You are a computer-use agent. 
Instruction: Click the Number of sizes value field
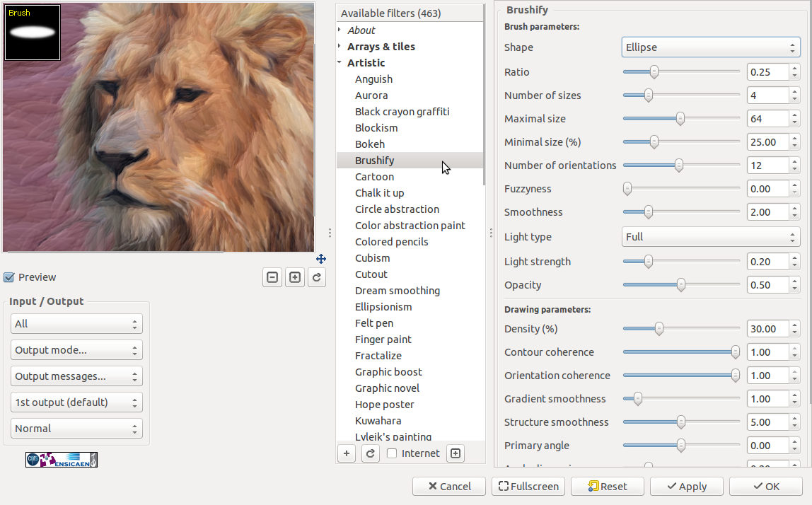tap(768, 95)
